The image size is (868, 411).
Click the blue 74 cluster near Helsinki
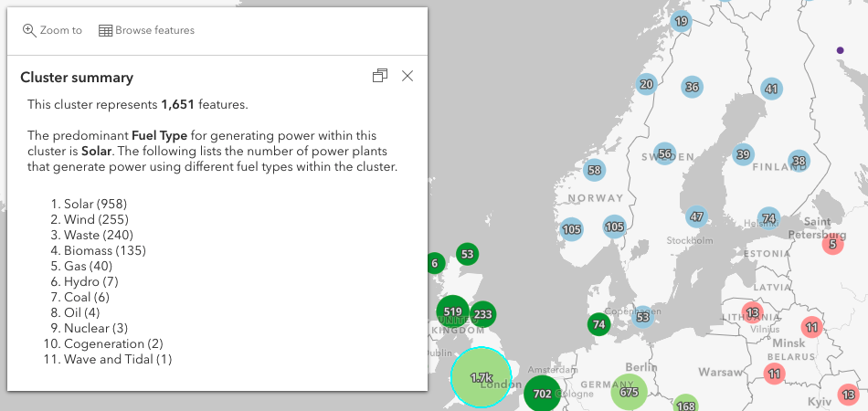click(x=768, y=218)
